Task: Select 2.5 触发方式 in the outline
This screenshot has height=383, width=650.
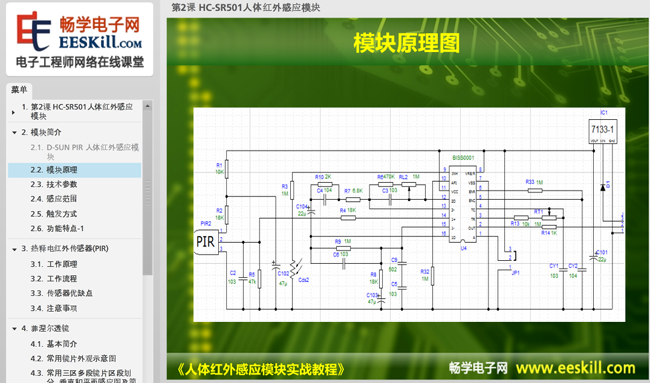Action: [54, 214]
